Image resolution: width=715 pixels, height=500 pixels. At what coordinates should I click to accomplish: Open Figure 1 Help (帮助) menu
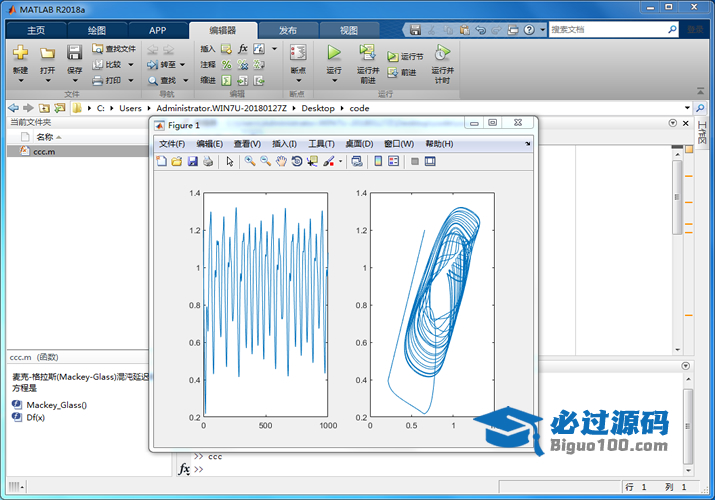pos(440,144)
